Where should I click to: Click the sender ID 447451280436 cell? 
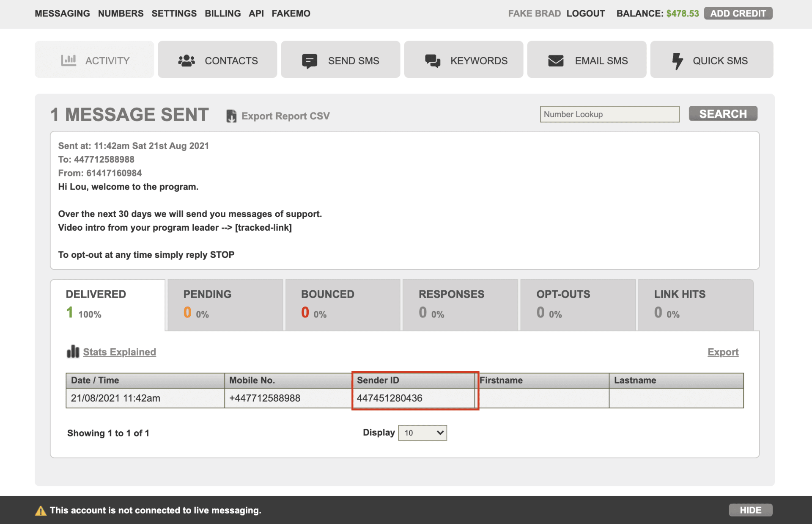click(414, 398)
